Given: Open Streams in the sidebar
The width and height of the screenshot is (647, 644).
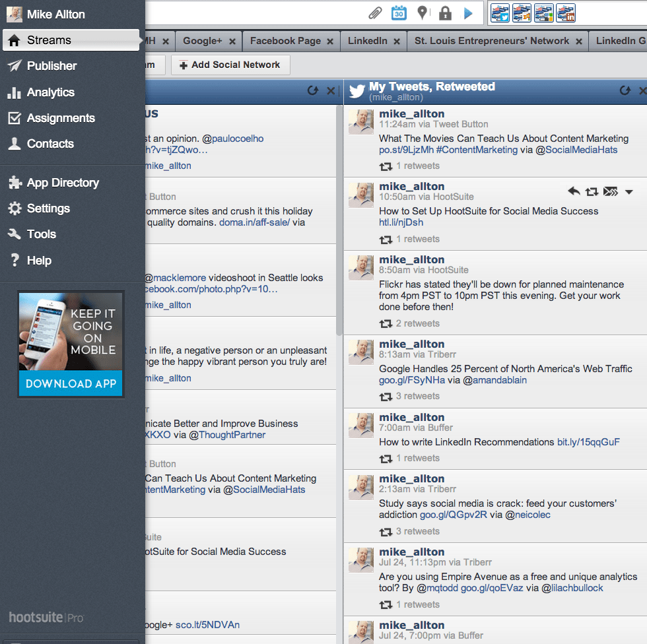Looking at the screenshot, I should tap(71, 40).
